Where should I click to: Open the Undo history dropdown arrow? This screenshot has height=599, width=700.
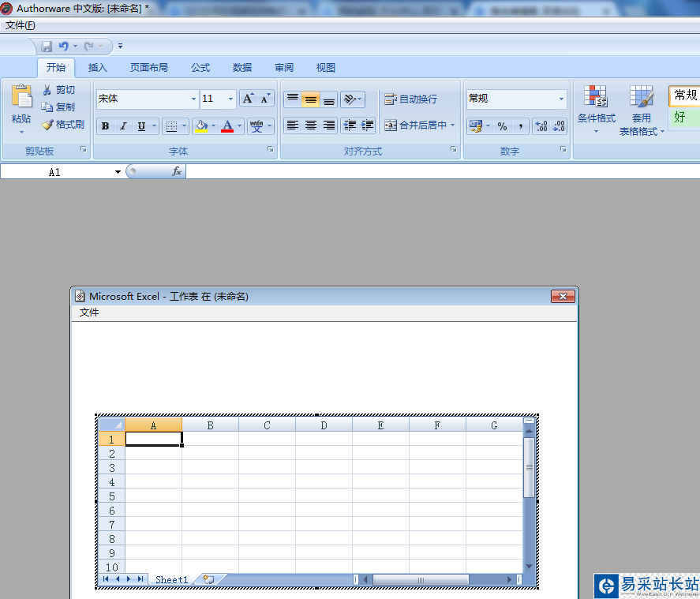click(76, 46)
